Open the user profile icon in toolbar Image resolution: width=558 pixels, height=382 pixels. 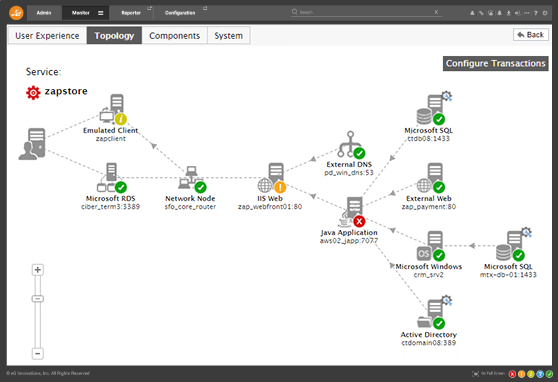click(x=472, y=13)
